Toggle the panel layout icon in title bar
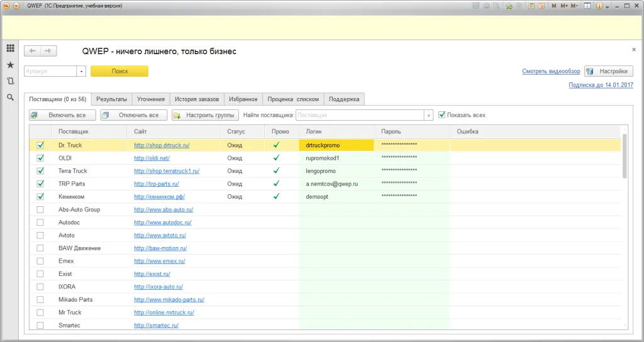The image size is (644, 342). coord(587,6)
